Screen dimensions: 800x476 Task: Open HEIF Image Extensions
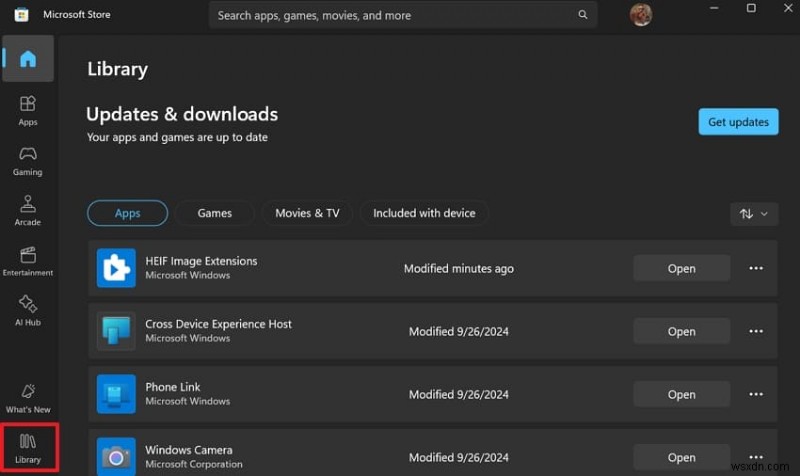point(682,268)
